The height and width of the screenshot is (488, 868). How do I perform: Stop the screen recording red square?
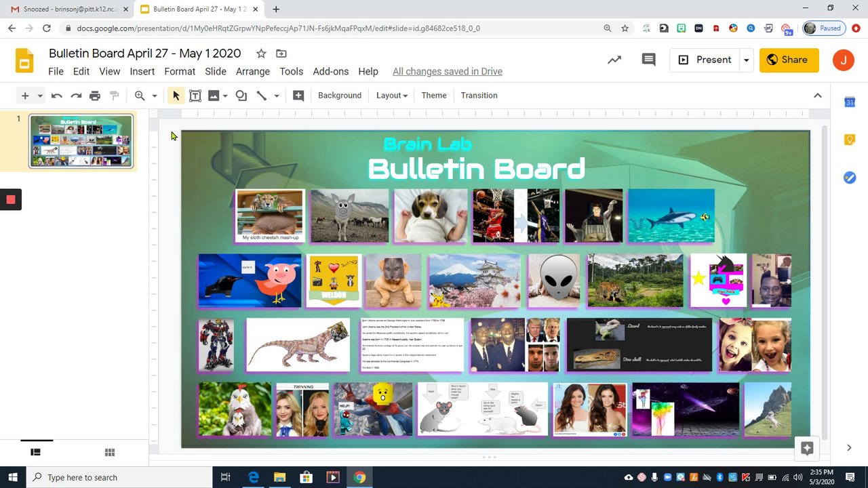coord(11,199)
